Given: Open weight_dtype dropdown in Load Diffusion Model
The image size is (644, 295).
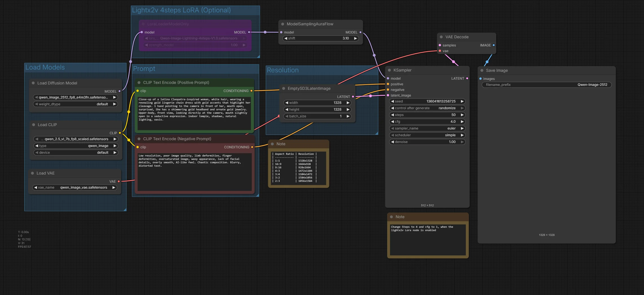Looking at the screenshot, I should tap(75, 104).
